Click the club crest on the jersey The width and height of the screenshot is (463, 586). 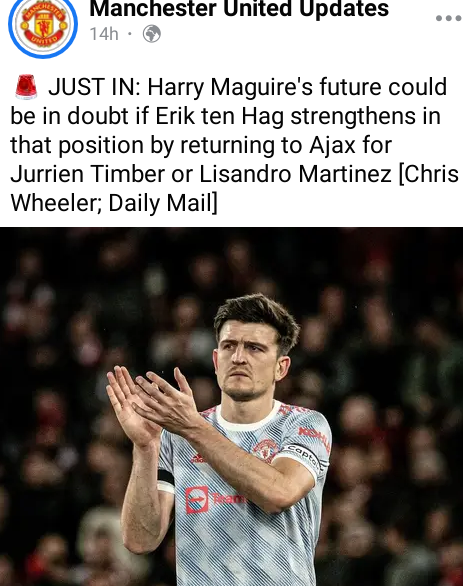coord(266,450)
